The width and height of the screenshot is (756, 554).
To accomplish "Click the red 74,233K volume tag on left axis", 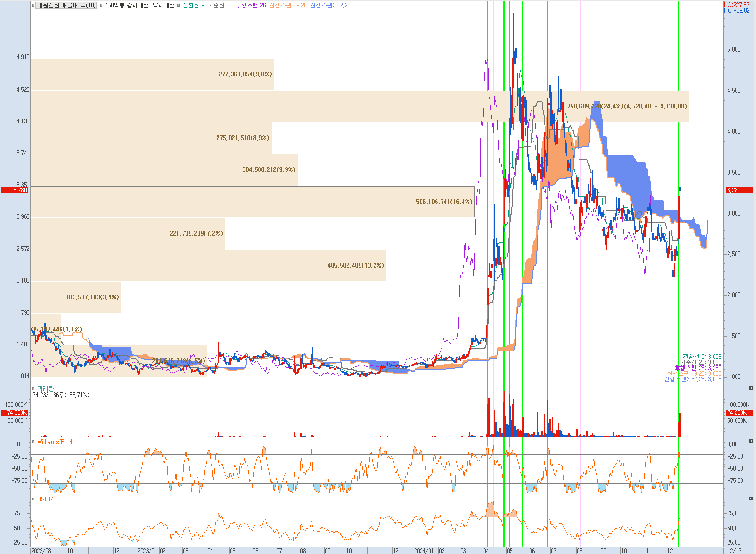I will pyautogui.click(x=15, y=412).
